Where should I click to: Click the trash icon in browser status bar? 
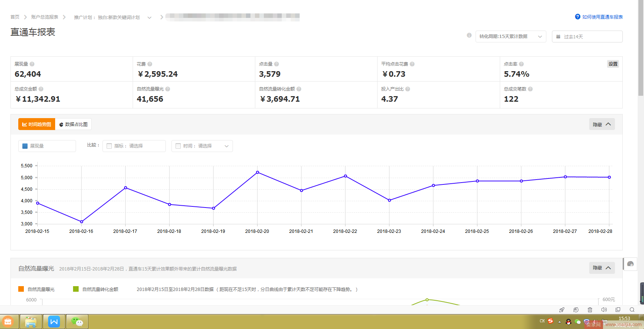590,310
